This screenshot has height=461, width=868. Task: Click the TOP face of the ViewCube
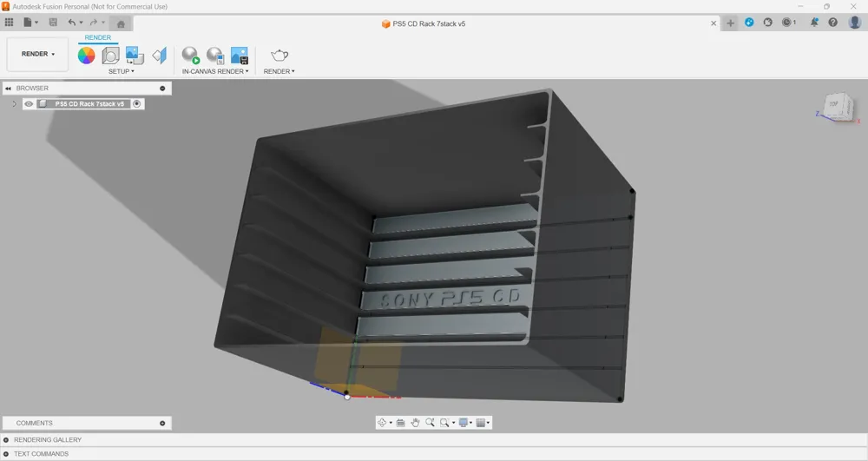tap(834, 104)
